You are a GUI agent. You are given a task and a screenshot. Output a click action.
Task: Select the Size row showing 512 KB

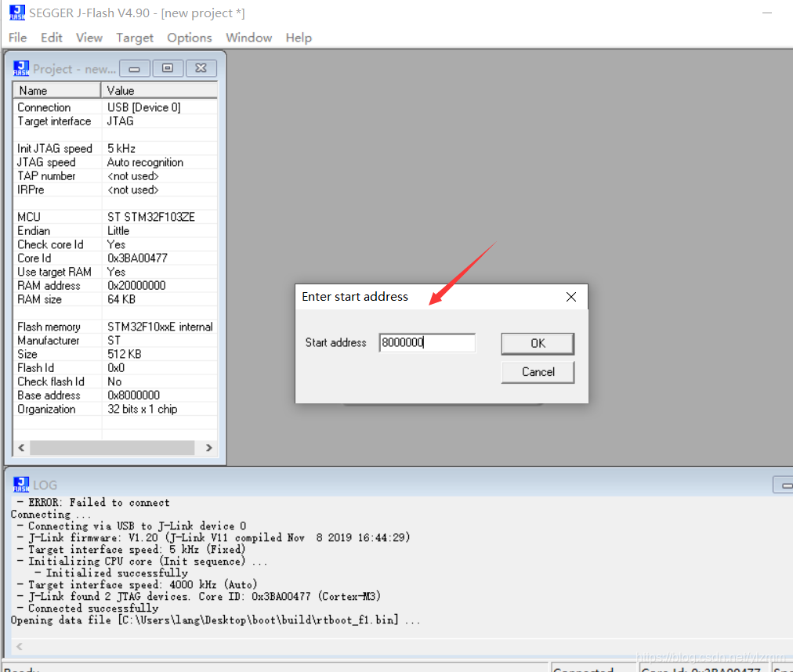(x=115, y=354)
